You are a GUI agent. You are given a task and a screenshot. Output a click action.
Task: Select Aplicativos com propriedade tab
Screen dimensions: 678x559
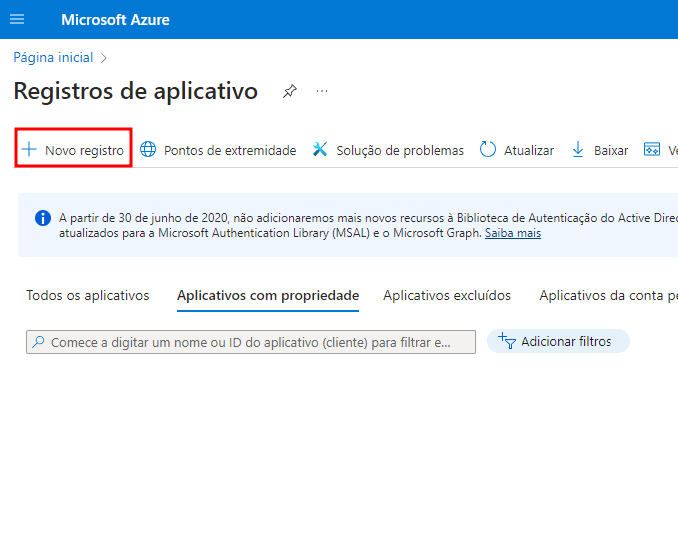268,295
